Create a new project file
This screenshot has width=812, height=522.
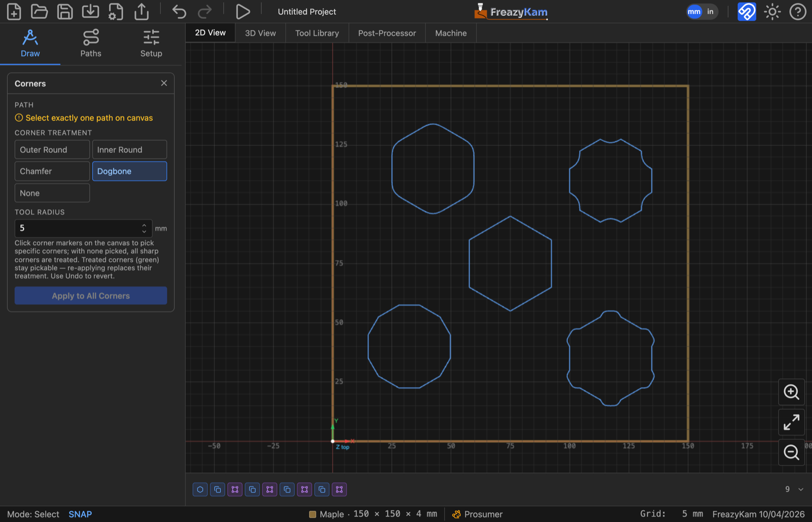tap(14, 11)
